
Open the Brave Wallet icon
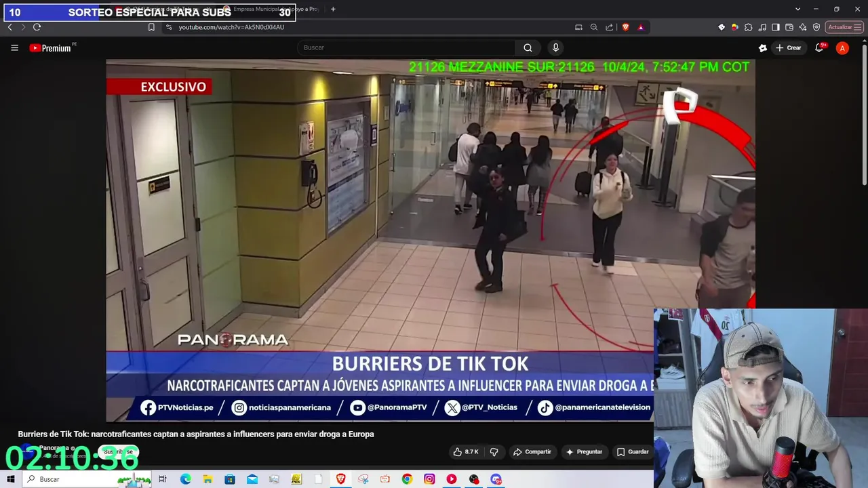point(789,27)
